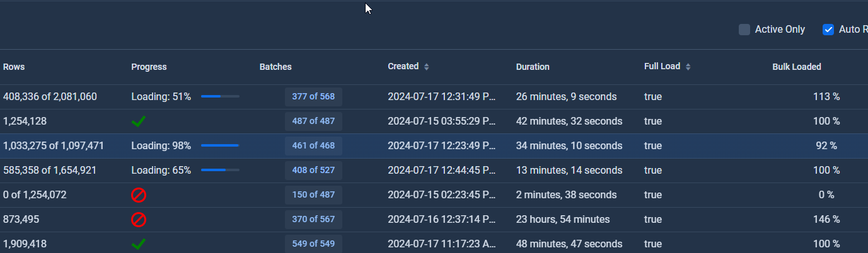This screenshot has height=253, width=868.
Task: Sort by the Full Load column header
Action: tap(662, 67)
